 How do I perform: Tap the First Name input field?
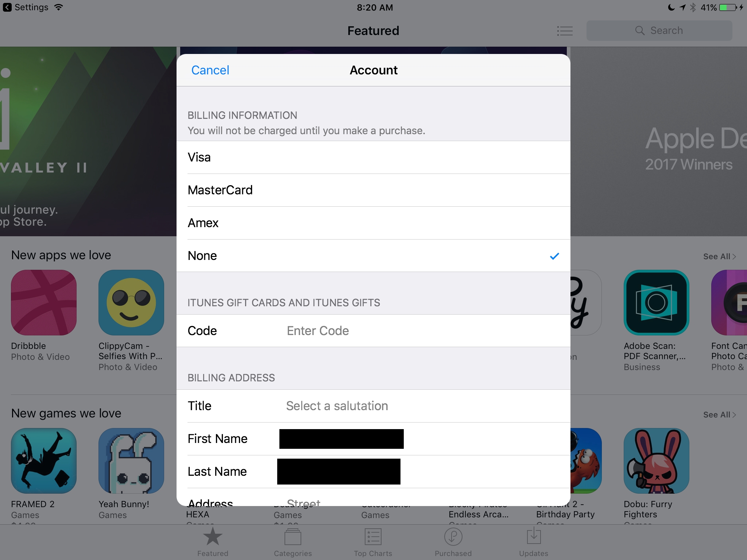point(342,438)
